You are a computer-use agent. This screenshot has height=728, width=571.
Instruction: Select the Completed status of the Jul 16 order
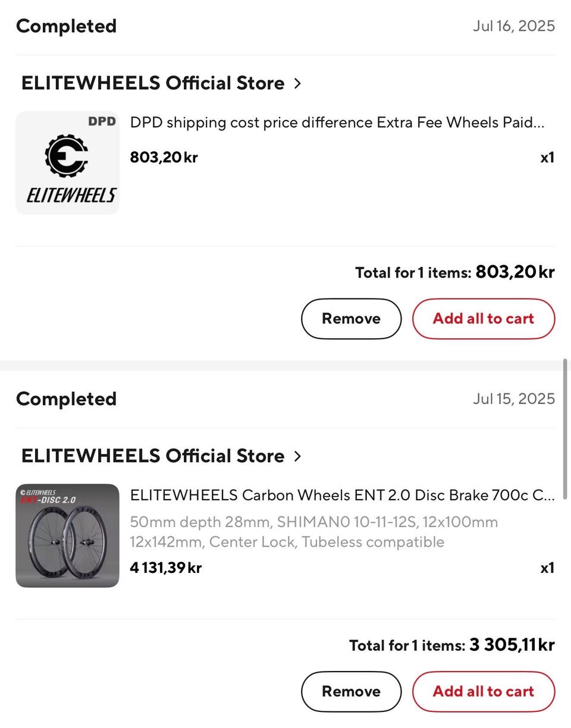tap(66, 26)
